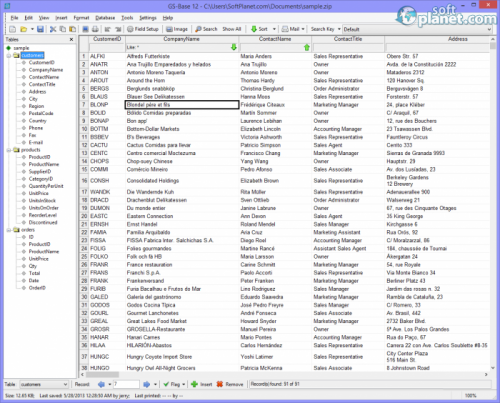Open the dropdown arrow beside the Open folder icon
500x403 pixels.
[x=32, y=29]
